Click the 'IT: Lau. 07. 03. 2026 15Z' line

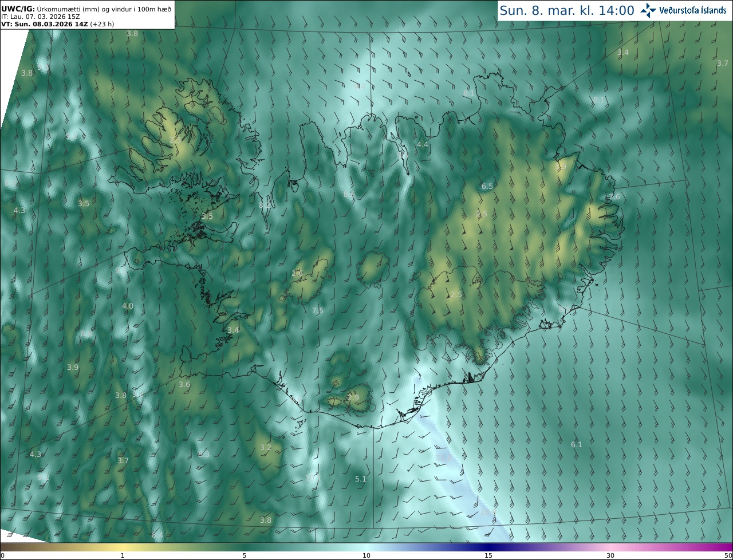(40, 17)
